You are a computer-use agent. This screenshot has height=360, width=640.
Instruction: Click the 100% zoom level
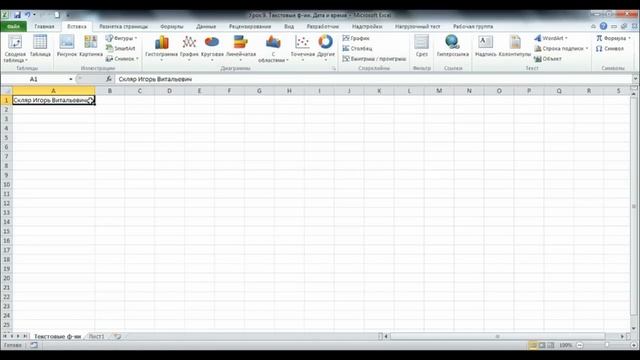(565, 345)
